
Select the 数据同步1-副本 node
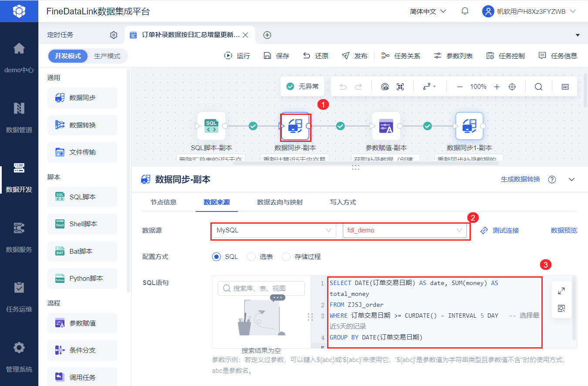(470, 126)
